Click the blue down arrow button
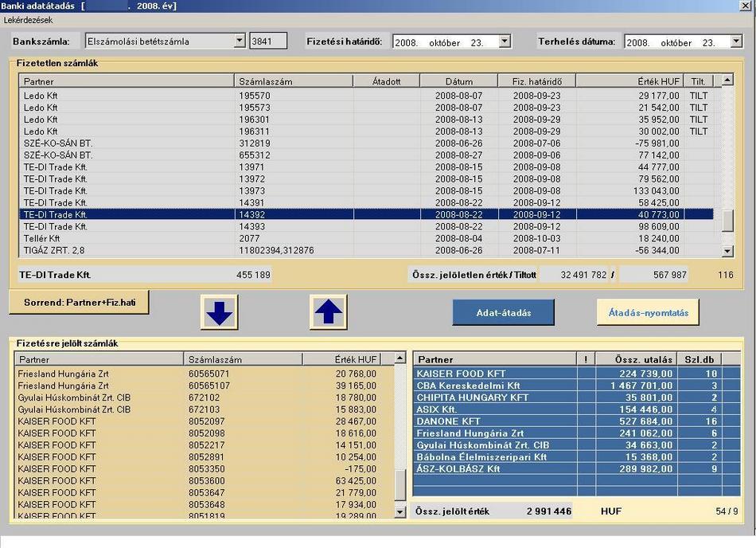Screen dimensions: 756x548 click(220, 312)
